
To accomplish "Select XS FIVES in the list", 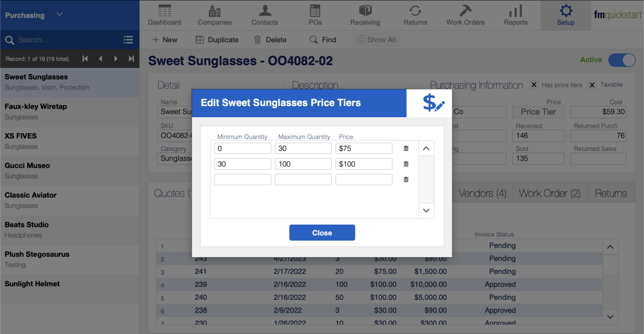I will click(69, 141).
